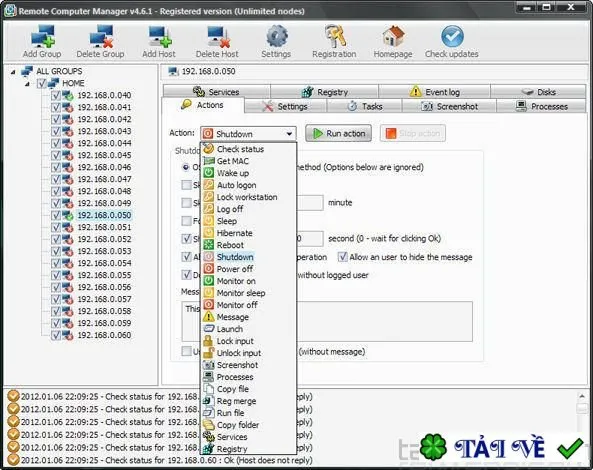Click the Reboot action icon

(x=208, y=245)
